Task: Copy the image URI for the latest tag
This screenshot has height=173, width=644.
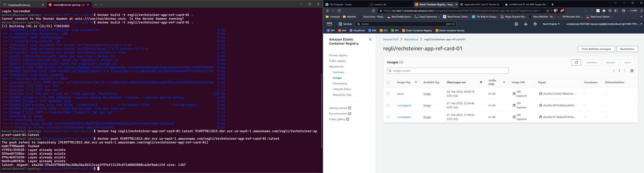Action: 514,94
